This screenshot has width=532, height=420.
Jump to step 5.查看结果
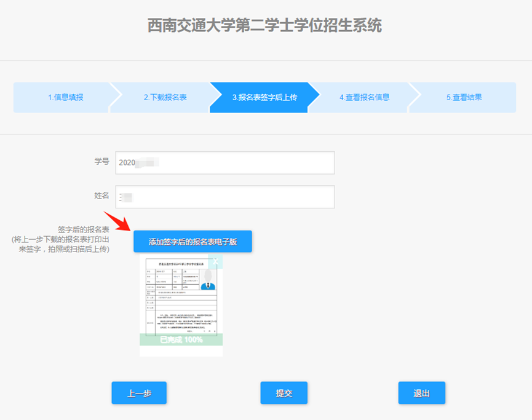click(x=464, y=97)
